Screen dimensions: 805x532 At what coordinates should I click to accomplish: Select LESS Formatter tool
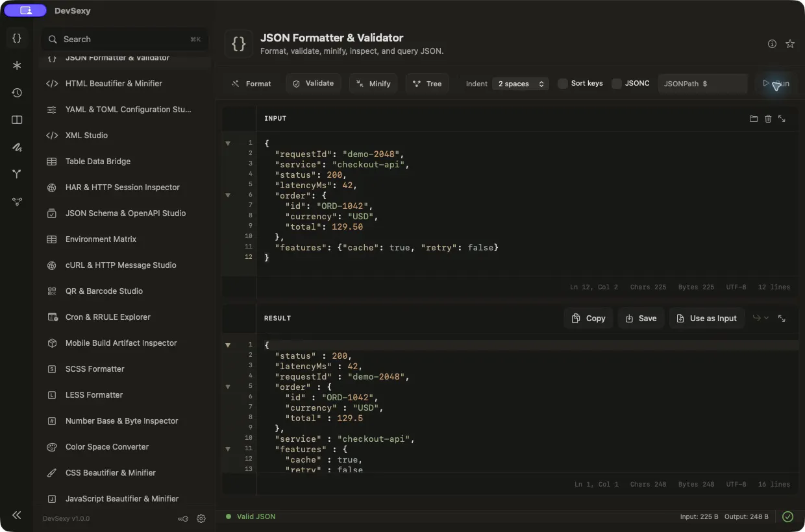pyautogui.click(x=125, y=395)
